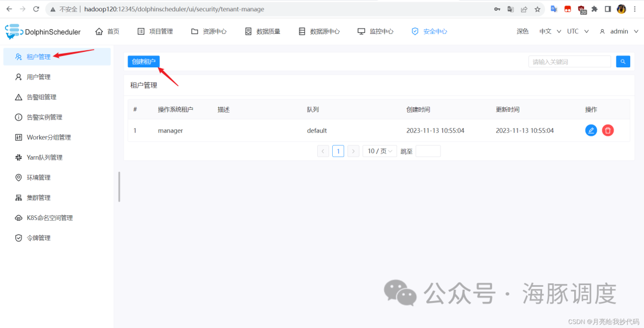644x328 pixels.
Task: Open 安全中心 in top navigation
Action: 429,31
